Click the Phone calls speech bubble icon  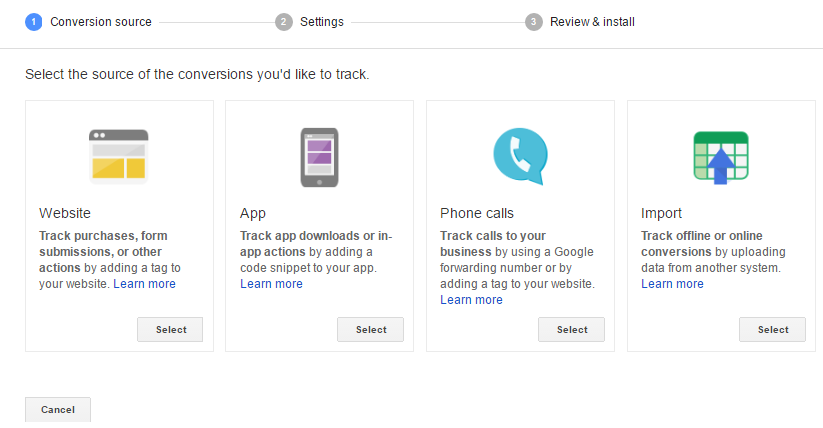click(x=520, y=156)
